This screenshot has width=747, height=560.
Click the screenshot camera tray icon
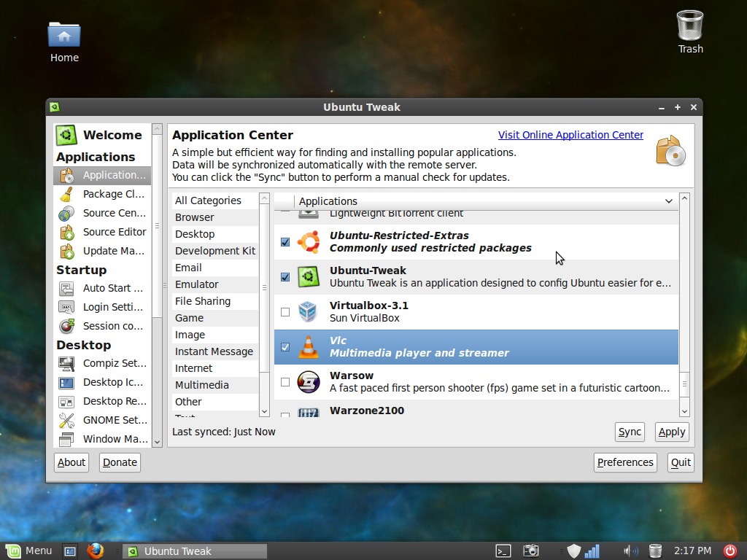(x=531, y=551)
